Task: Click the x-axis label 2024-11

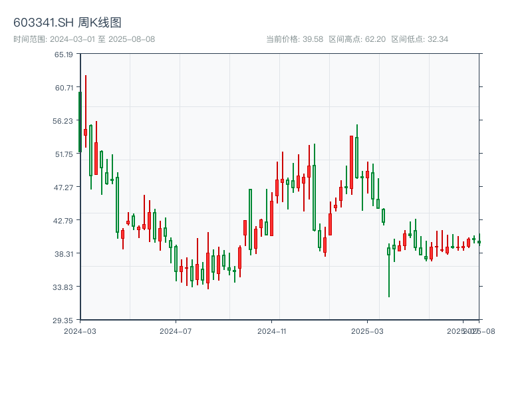Action: tap(271, 331)
